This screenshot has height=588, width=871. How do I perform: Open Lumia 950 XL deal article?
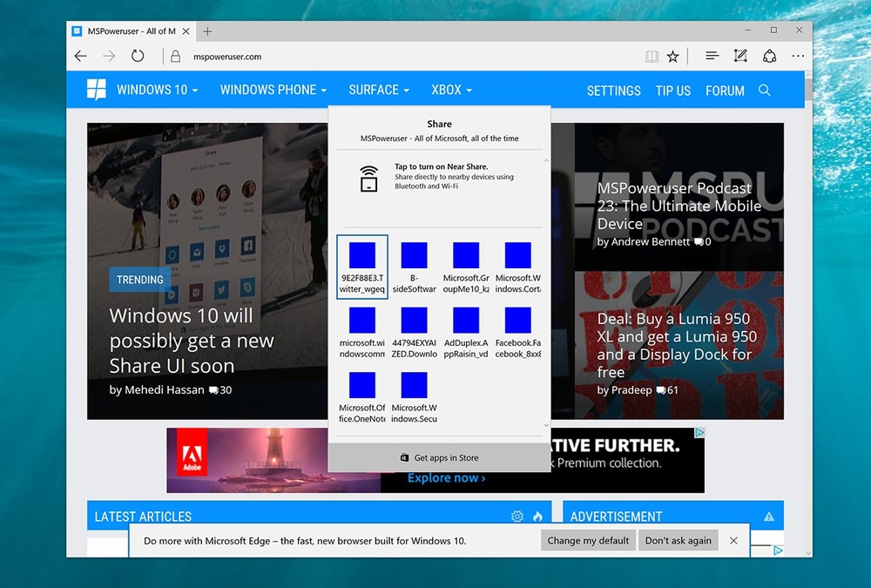pyautogui.click(x=677, y=345)
